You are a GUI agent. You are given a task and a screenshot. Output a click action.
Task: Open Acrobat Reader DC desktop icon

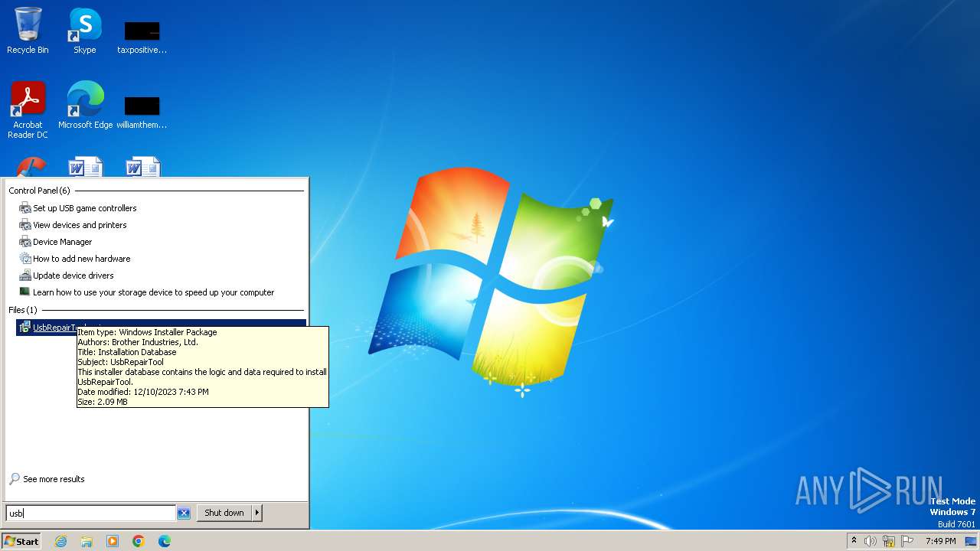click(x=28, y=109)
